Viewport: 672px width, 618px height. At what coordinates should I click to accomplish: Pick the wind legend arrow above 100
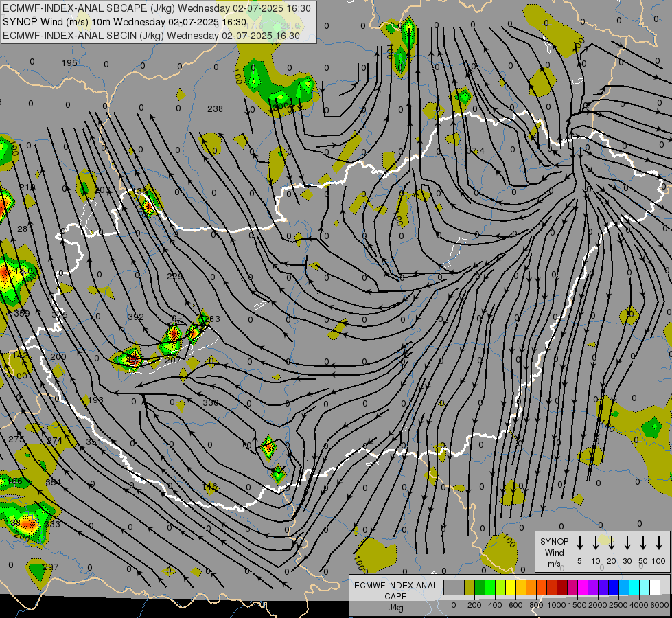[659, 543]
